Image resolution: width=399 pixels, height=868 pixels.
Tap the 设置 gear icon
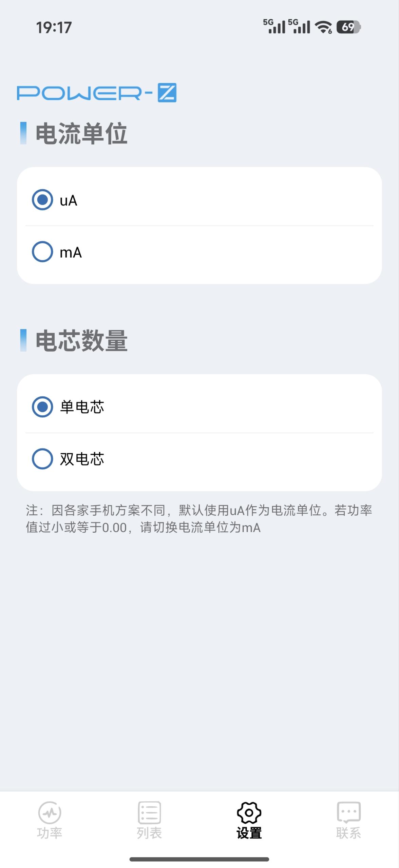[249, 812]
